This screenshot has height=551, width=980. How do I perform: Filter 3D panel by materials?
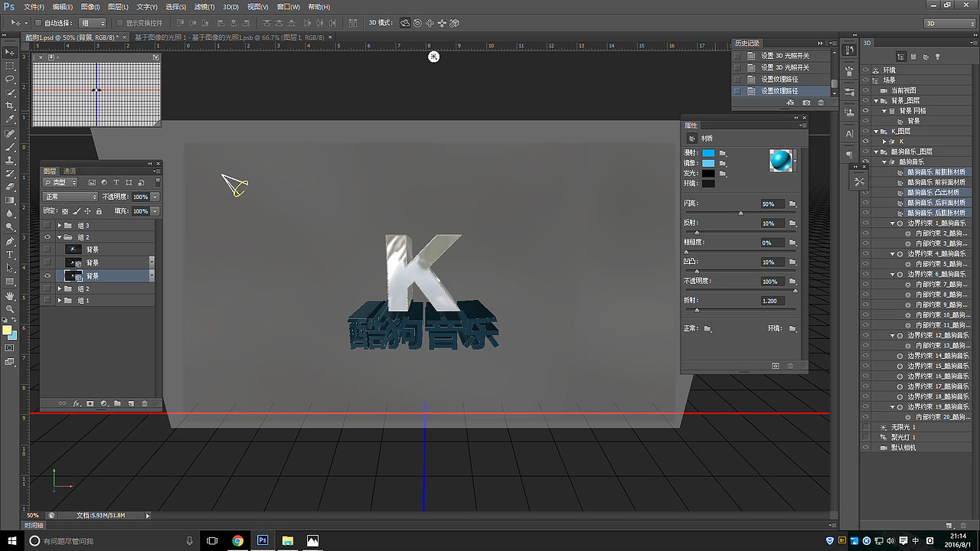point(925,57)
